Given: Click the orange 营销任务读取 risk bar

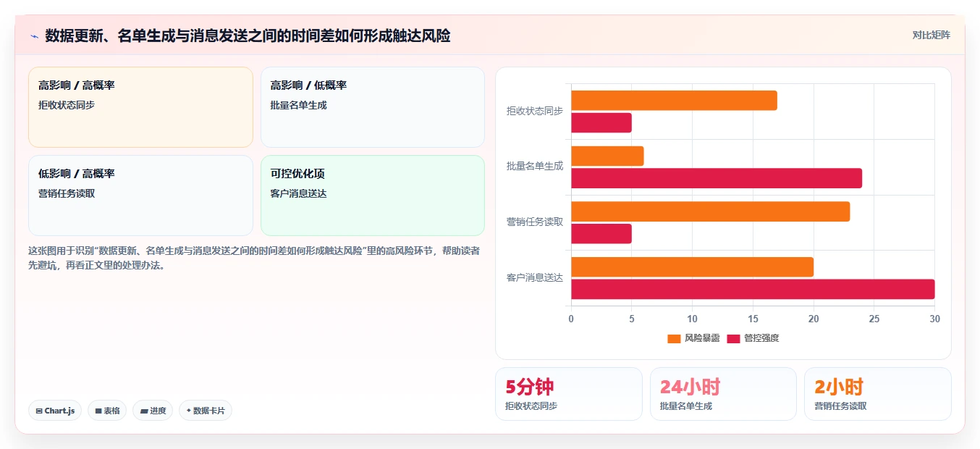Looking at the screenshot, I should click(710, 211).
